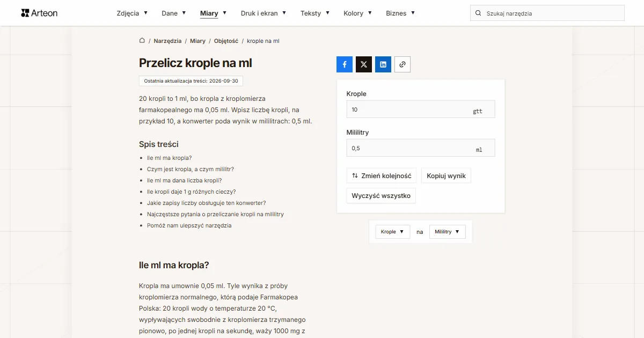Jump to 'Ile ml ma dana liczba kropli?'
The width and height of the screenshot is (644, 338).
(184, 180)
